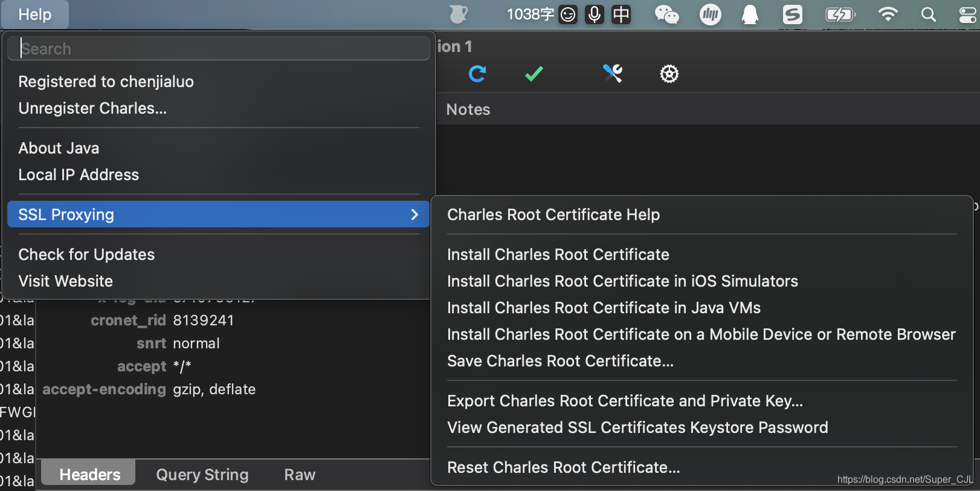The height and width of the screenshot is (491, 980).
Task: Switch to the Raw tab
Action: [x=300, y=475]
